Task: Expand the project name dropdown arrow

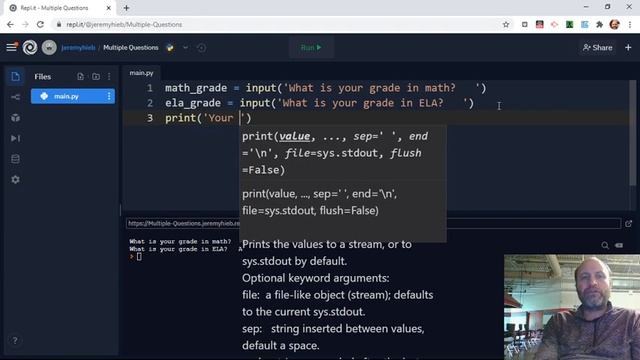Action: point(185,48)
